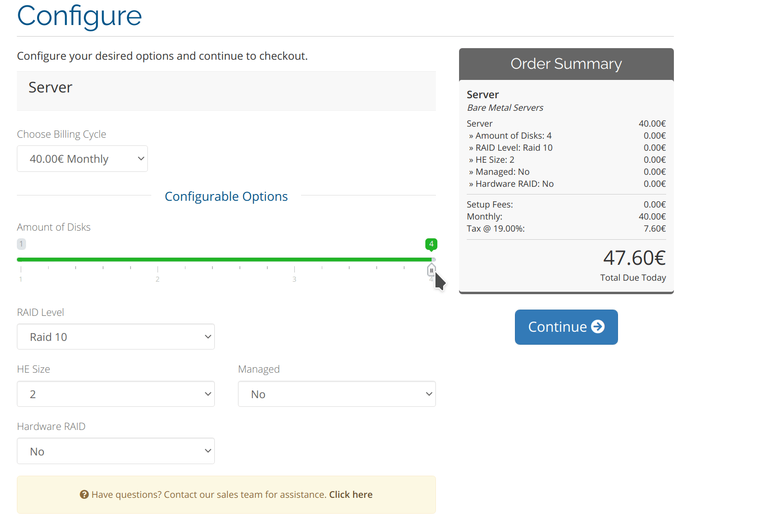Click the Continue arrow icon
This screenshot has width=776, height=532.
click(x=598, y=326)
